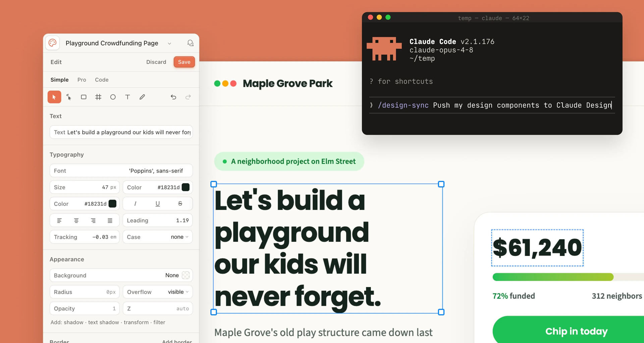Close the Claude terminal window
644x343 pixels.
tap(371, 17)
